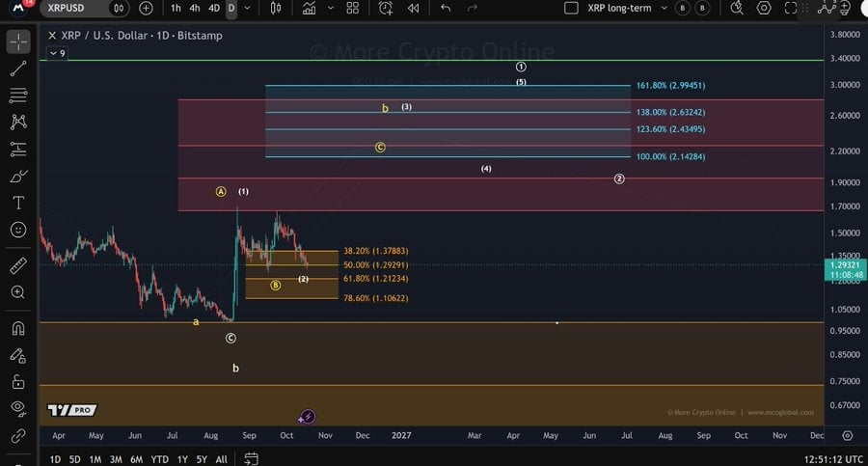Redo the chart action
This screenshot has height=466, width=868.
(x=473, y=9)
